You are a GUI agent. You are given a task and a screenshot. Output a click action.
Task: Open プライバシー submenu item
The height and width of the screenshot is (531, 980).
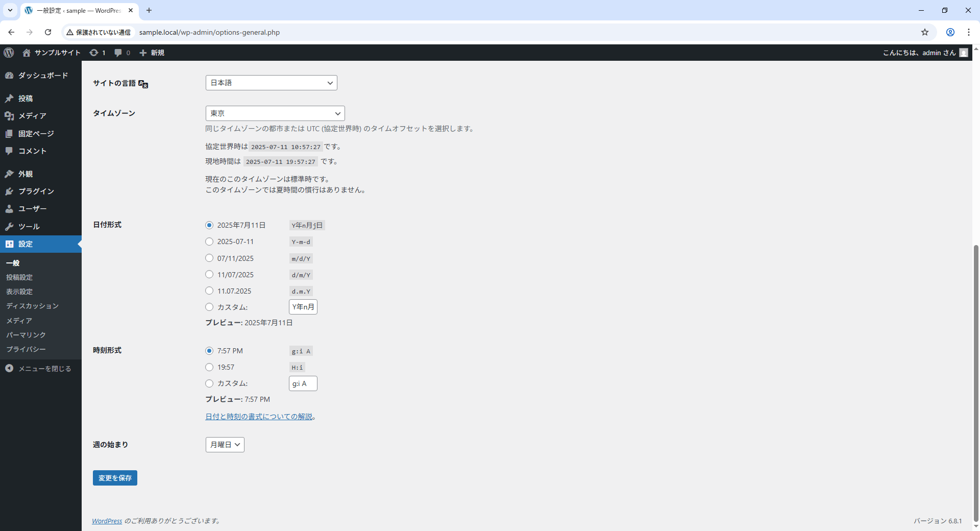point(26,349)
